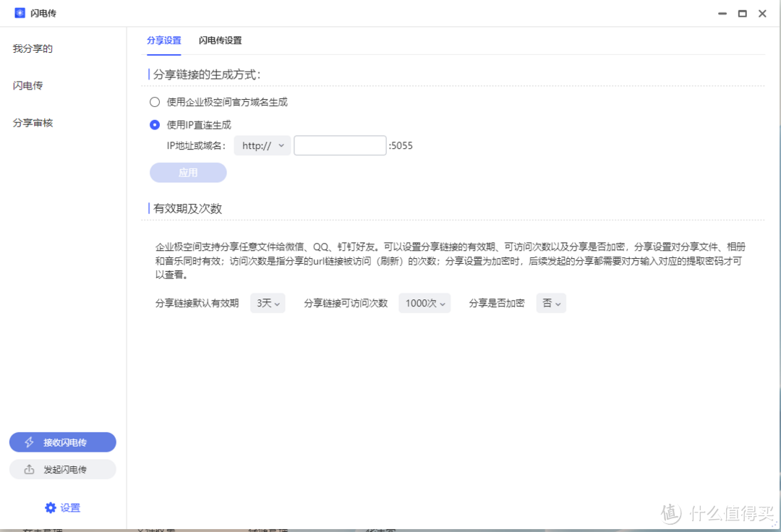Open 分享审核 in the sidebar

pyautogui.click(x=33, y=122)
